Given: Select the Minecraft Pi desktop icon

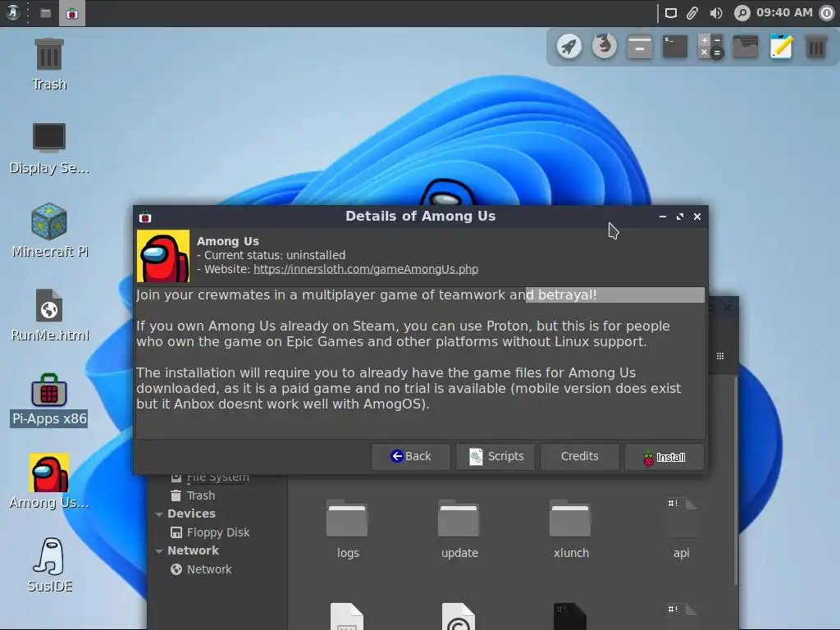Looking at the screenshot, I should [49, 231].
